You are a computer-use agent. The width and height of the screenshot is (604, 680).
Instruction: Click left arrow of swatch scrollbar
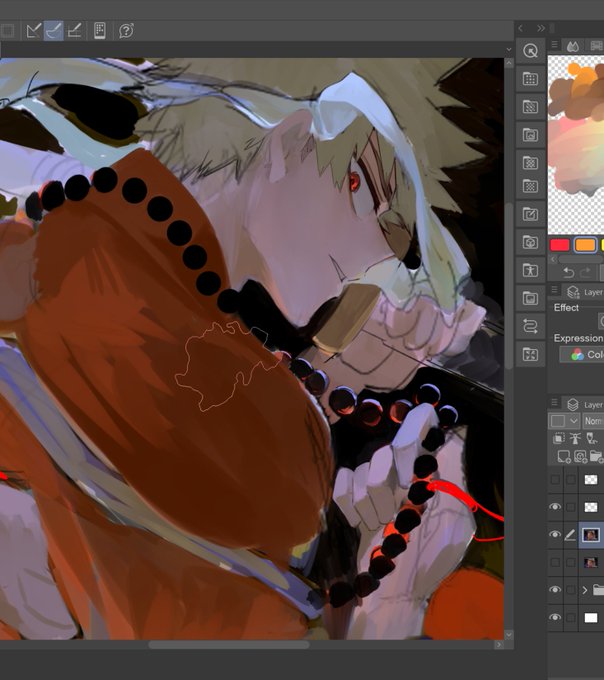(553, 259)
